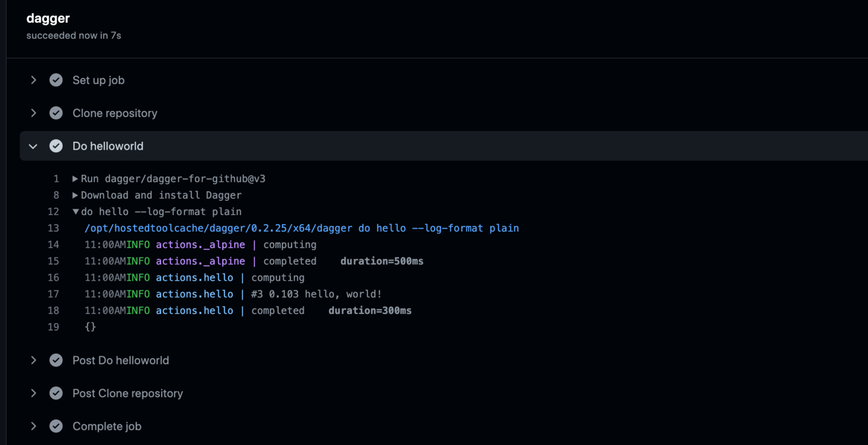
Task: Click the Do helloworld success checkmark icon
Action: click(x=56, y=146)
